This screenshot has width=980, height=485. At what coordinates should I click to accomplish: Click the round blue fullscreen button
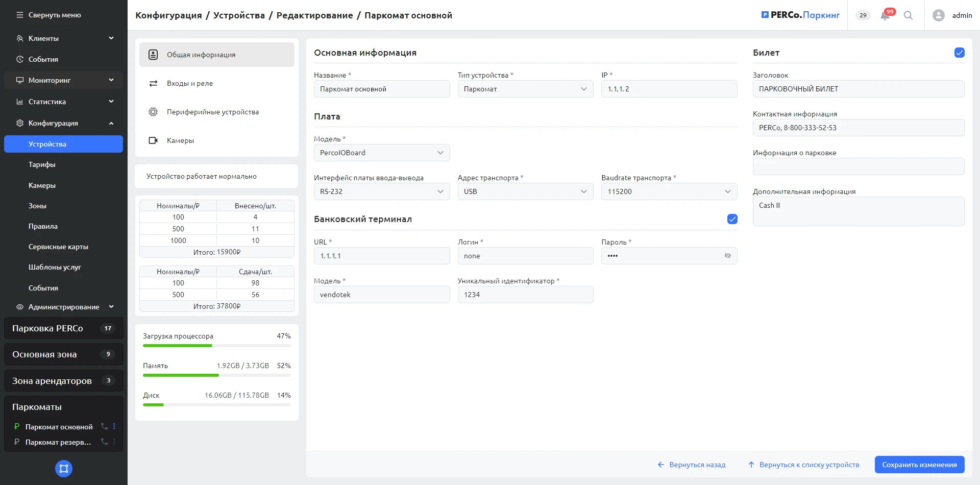64,469
